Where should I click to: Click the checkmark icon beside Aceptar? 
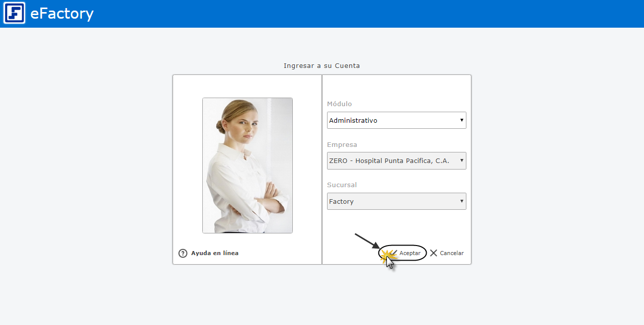point(393,253)
